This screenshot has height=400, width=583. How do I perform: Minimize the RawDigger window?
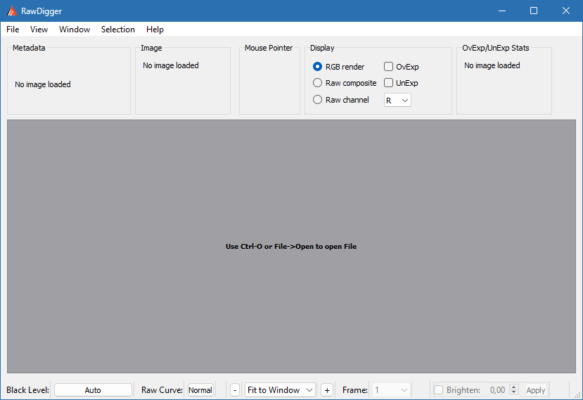pyautogui.click(x=502, y=11)
